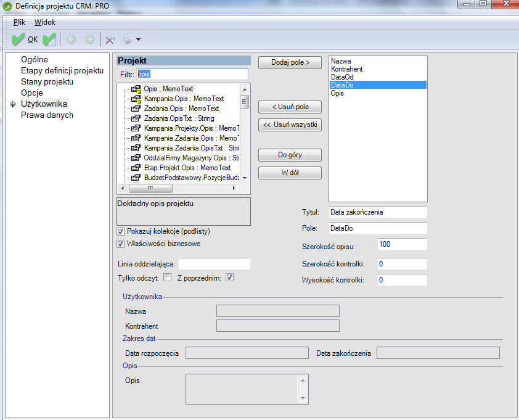Click Dodaj pole > button
The height and width of the screenshot is (420, 519).
point(290,63)
